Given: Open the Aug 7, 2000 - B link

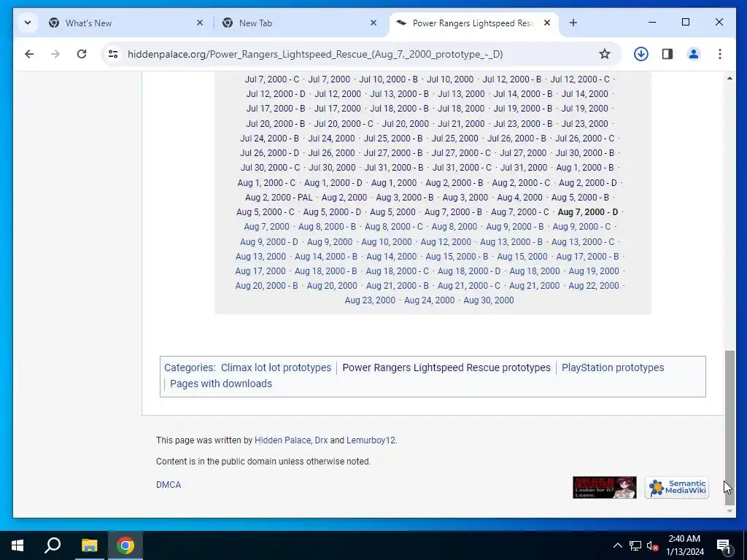Looking at the screenshot, I should (x=453, y=212).
